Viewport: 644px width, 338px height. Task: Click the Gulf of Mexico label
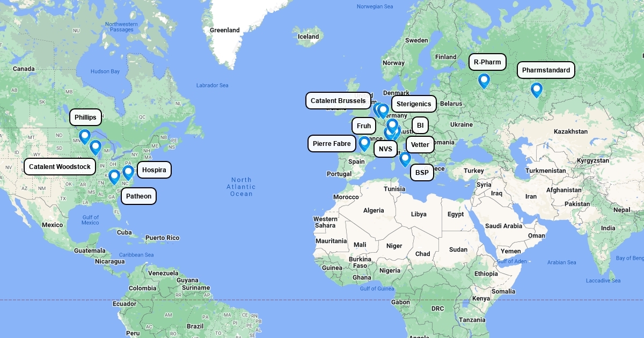click(x=90, y=220)
